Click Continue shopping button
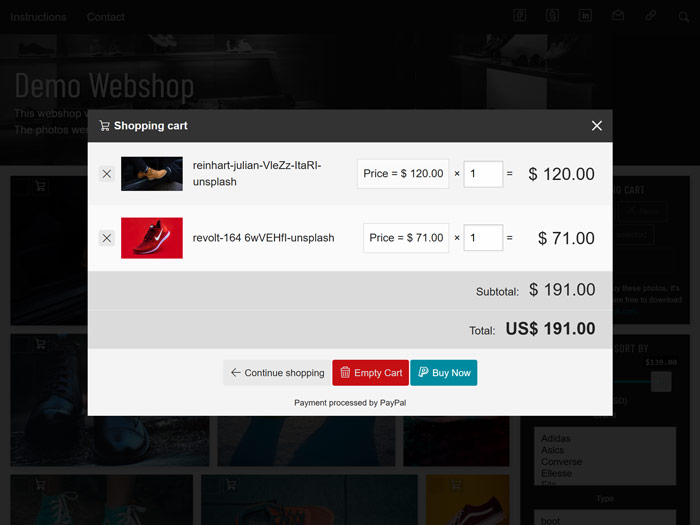Image resolution: width=700 pixels, height=525 pixels. point(277,373)
